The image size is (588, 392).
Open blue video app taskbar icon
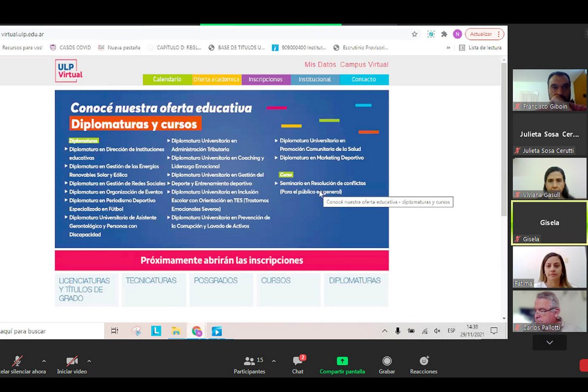tap(217, 331)
